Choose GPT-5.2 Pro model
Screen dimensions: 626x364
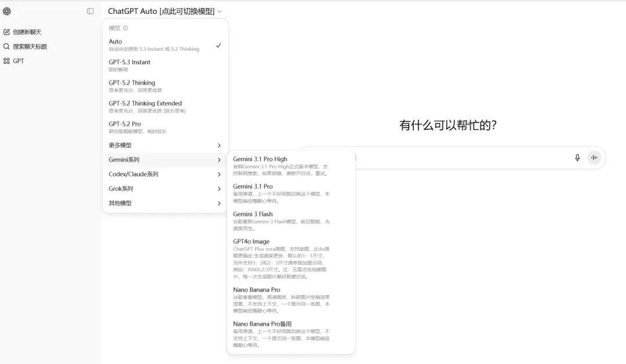165,128
